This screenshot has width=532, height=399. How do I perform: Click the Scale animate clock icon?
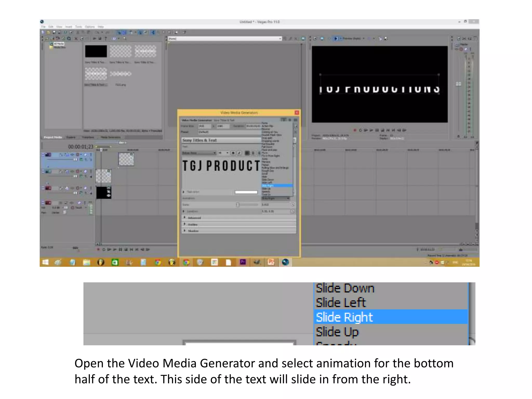(x=293, y=205)
